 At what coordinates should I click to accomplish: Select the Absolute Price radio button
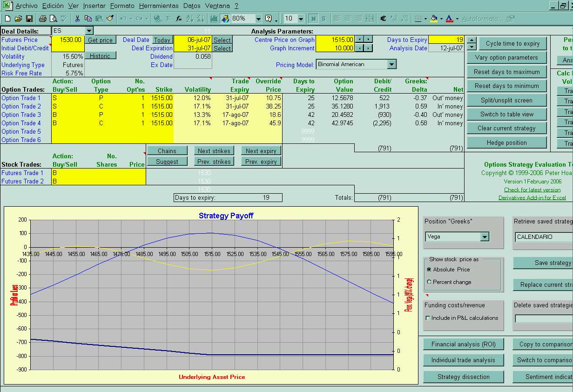click(429, 270)
